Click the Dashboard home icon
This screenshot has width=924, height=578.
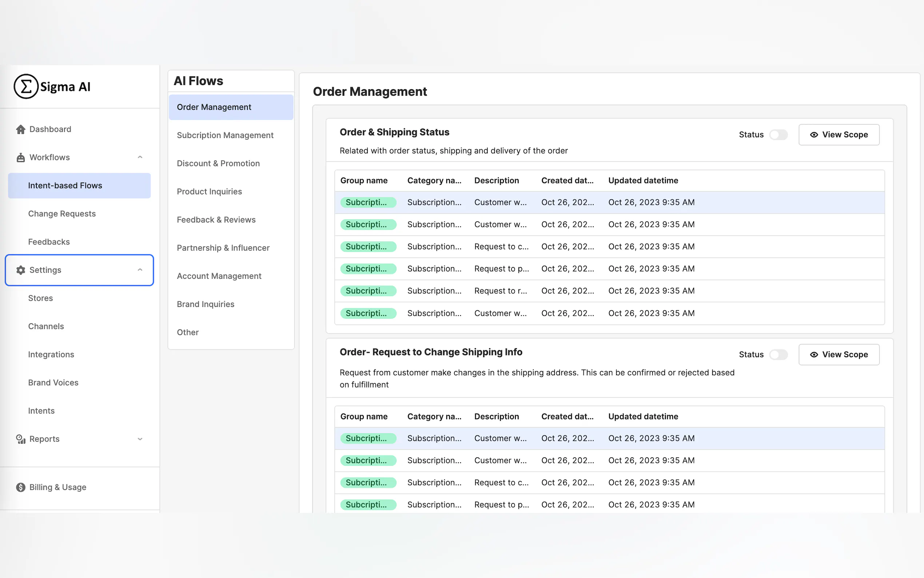(21, 129)
